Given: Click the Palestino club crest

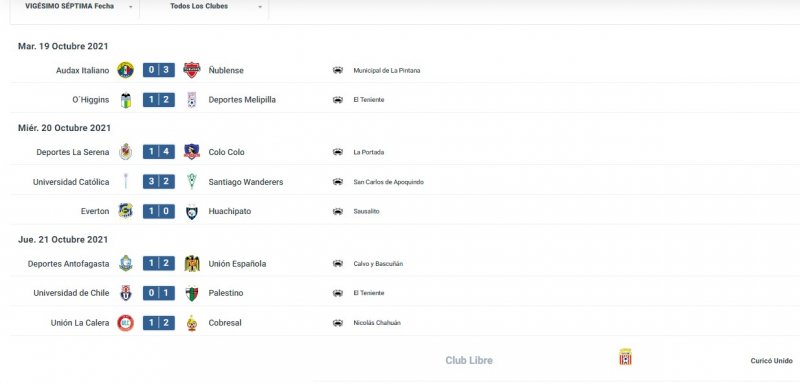Looking at the screenshot, I should pyautogui.click(x=192, y=293).
